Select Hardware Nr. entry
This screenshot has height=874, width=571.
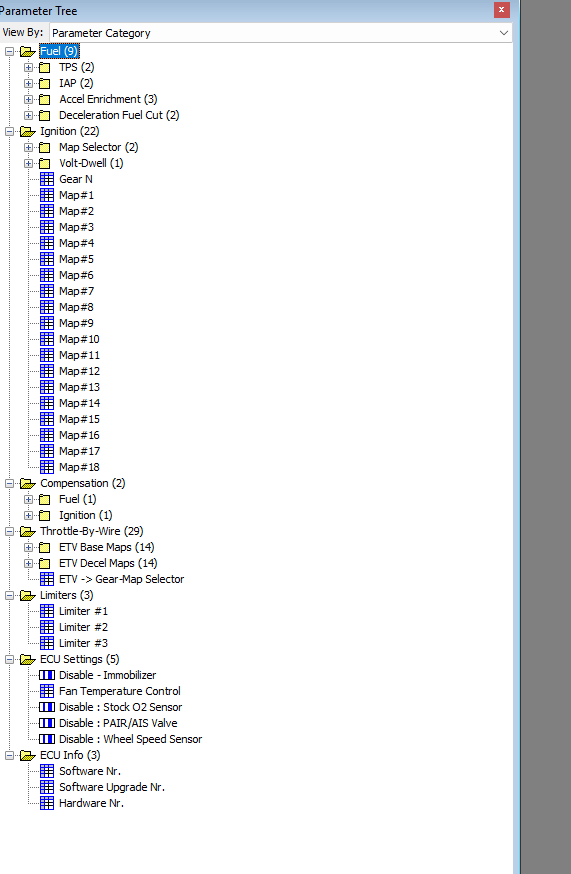point(91,803)
